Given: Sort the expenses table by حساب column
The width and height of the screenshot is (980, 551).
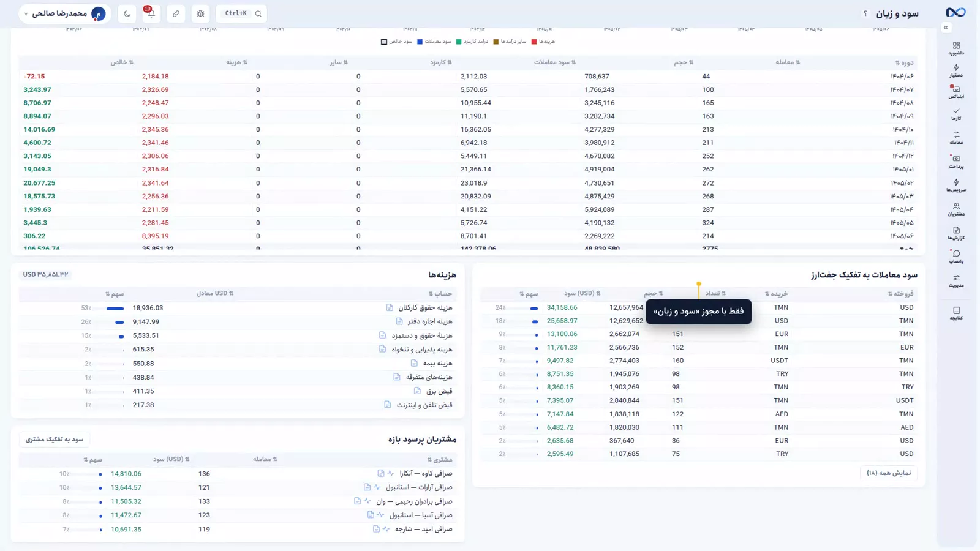Looking at the screenshot, I should [440, 294].
